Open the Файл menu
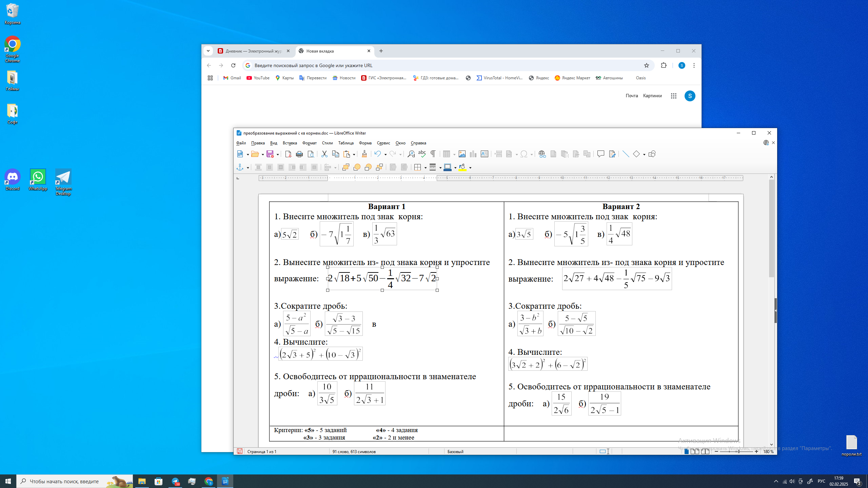 pyautogui.click(x=241, y=143)
